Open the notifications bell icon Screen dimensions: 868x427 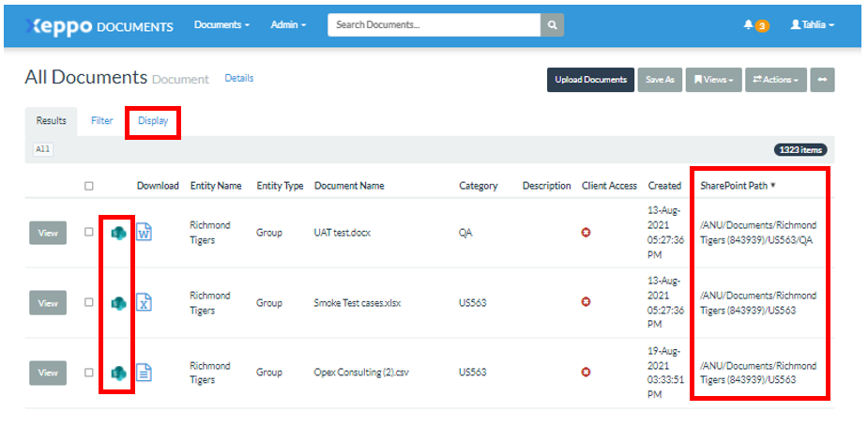tap(748, 25)
